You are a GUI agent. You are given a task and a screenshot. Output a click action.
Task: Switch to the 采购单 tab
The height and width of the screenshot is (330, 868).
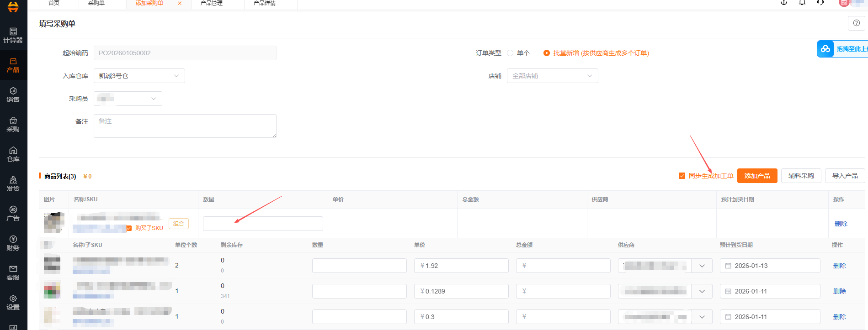(x=96, y=3)
